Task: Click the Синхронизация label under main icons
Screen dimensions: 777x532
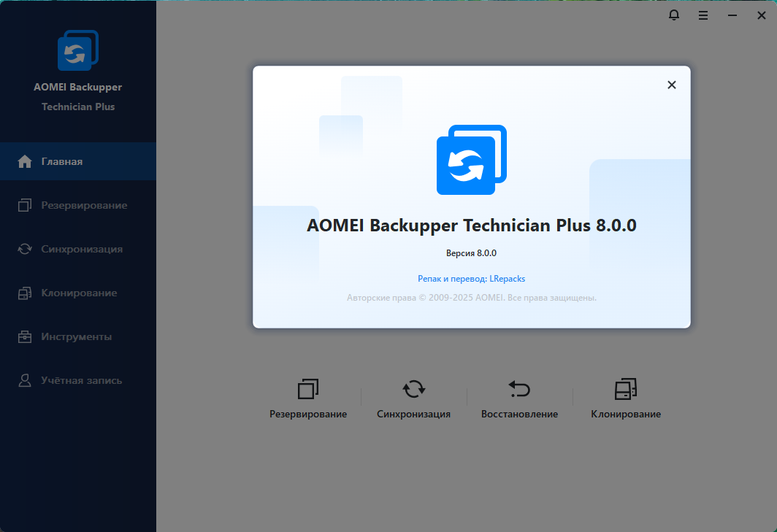Action: (414, 414)
